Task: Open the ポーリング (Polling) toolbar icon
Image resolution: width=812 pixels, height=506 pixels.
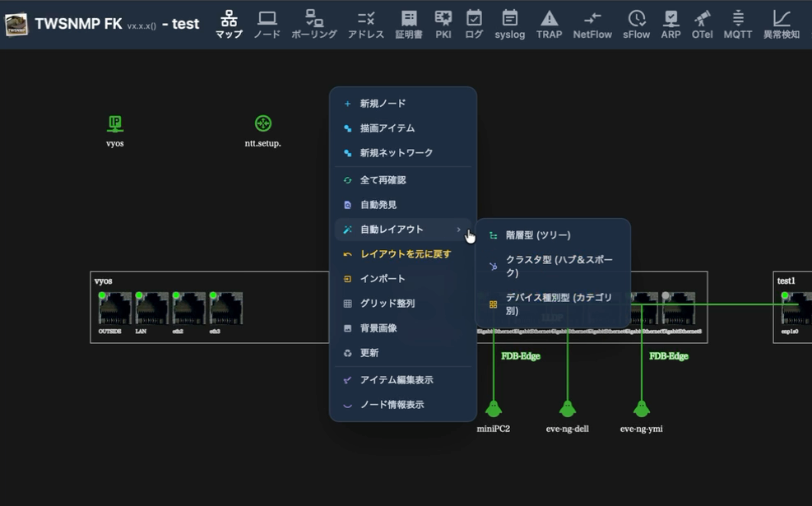Action: pos(313,25)
